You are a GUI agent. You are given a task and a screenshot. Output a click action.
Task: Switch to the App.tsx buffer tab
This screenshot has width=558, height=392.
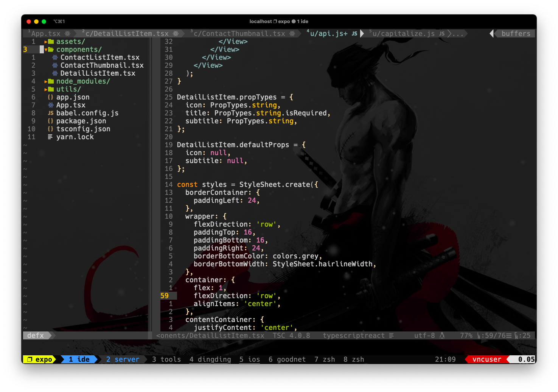[49, 34]
